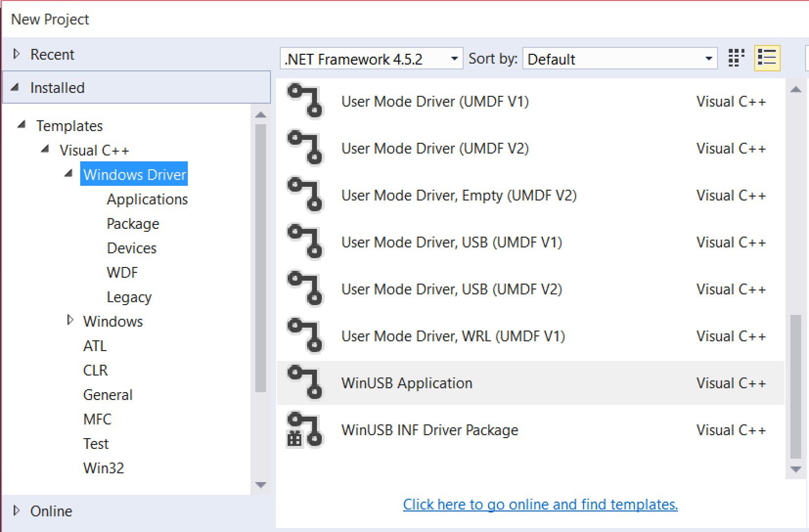Collapse the Windows Driver tree node

[x=69, y=174]
